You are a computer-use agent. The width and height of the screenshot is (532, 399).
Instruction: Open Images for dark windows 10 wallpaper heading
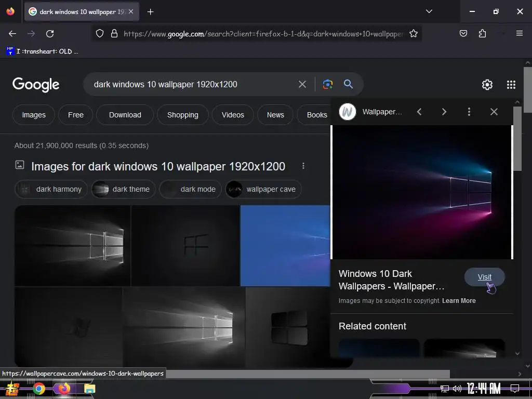pyautogui.click(x=158, y=166)
